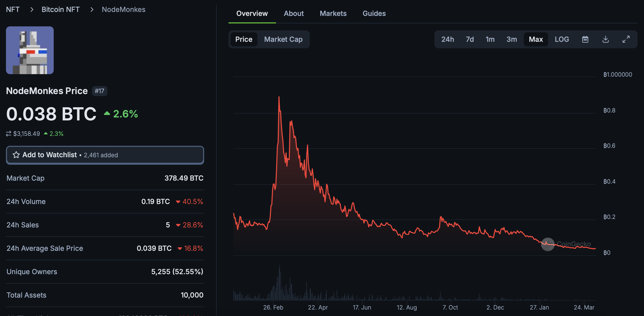Click the 10,000 total assets value
The height and width of the screenshot is (316, 644).
(192, 295)
